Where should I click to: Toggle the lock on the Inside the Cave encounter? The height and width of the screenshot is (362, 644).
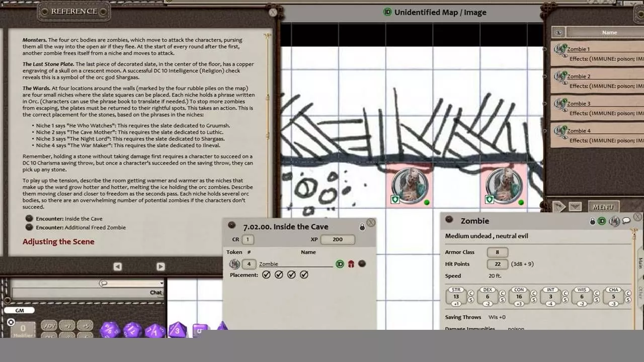362,227
